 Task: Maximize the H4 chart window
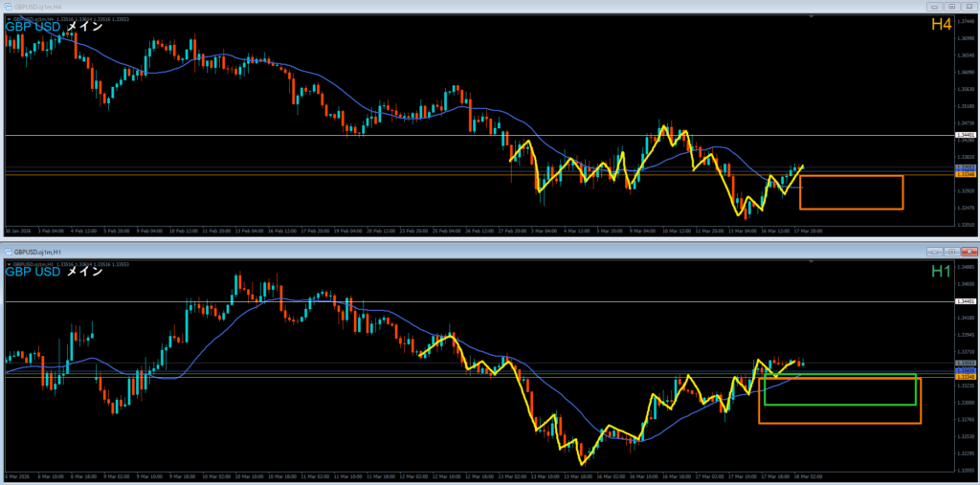click(951, 6)
